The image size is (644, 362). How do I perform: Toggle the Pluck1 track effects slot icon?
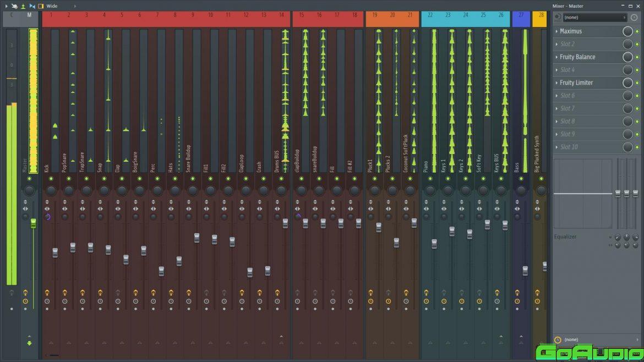coord(371,293)
